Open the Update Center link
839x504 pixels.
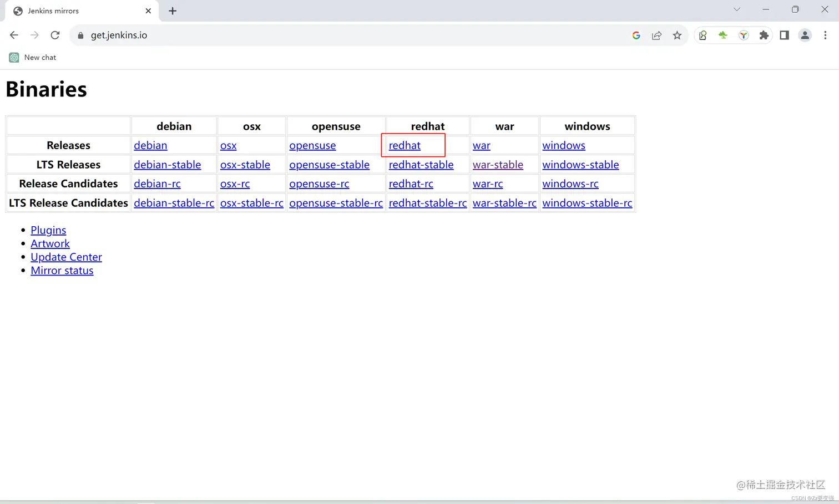pos(66,257)
